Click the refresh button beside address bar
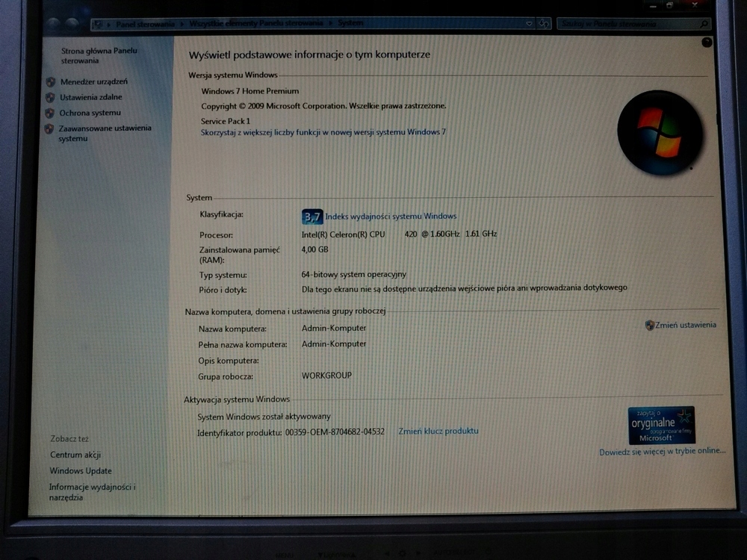The image size is (747, 560). click(x=544, y=23)
